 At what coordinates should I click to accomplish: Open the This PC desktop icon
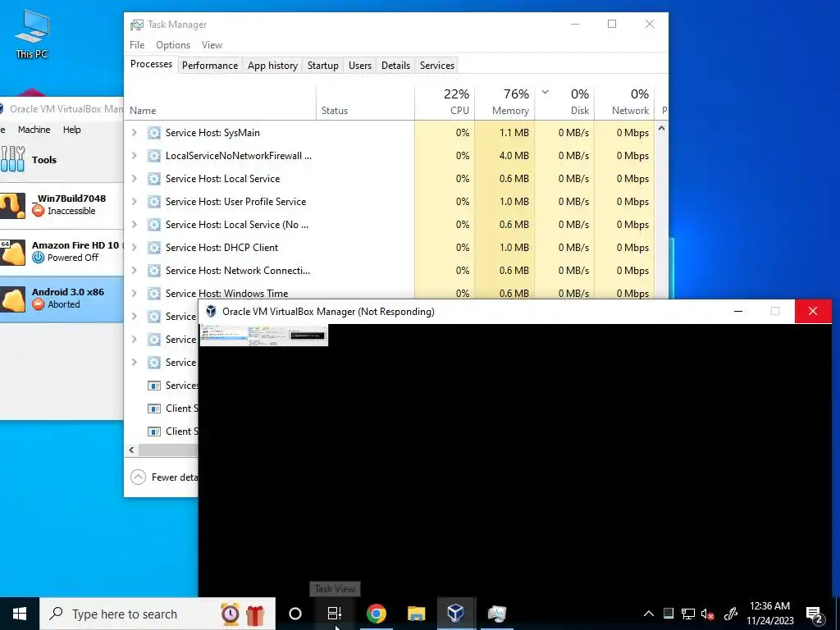(x=32, y=33)
